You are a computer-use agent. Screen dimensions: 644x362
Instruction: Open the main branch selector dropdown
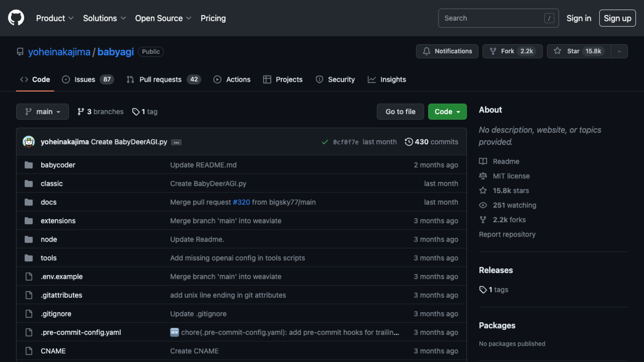(x=42, y=112)
